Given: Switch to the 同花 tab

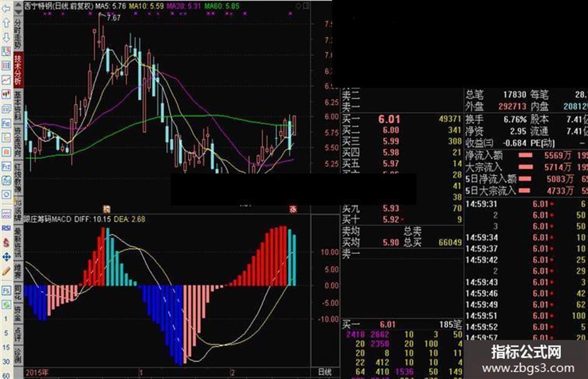Looking at the screenshot, I should pos(18,292).
